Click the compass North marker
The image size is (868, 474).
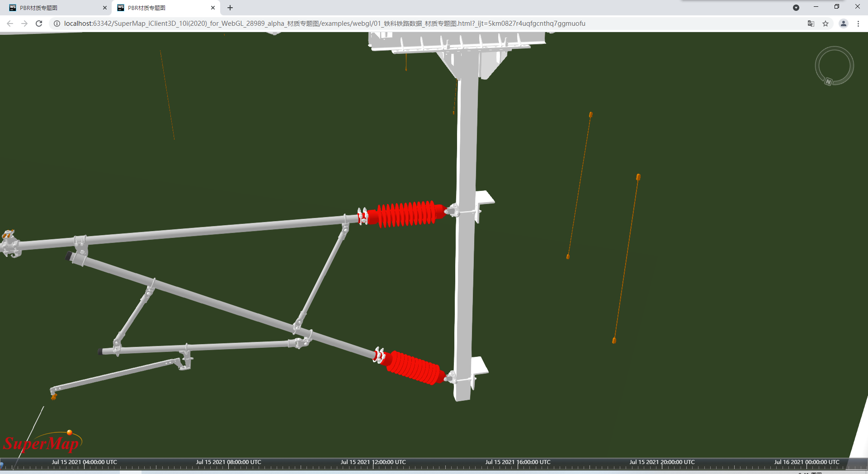coord(828,82)
